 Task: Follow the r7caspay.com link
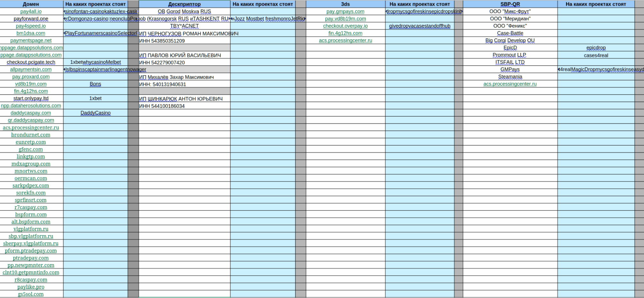point(31,207)
